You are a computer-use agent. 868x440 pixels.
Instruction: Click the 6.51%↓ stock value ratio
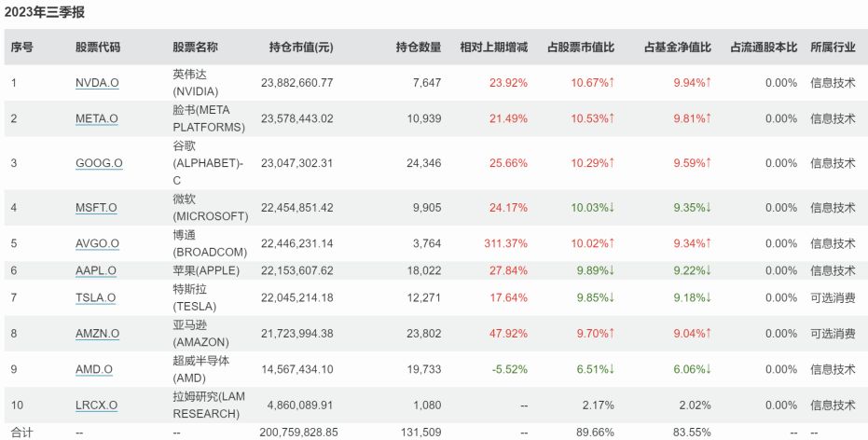(596, 369)
